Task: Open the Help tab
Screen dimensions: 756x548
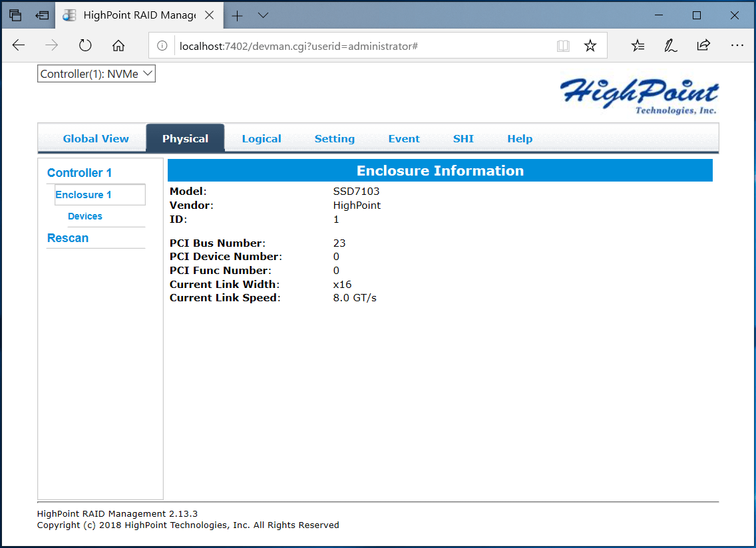Action: coord(519,139)
